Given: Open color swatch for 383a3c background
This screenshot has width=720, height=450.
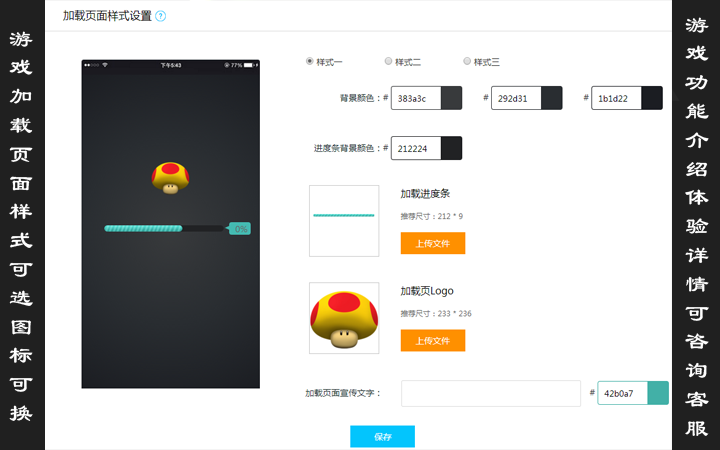Looking at the screenshot, I should click(x=451, y=98).
